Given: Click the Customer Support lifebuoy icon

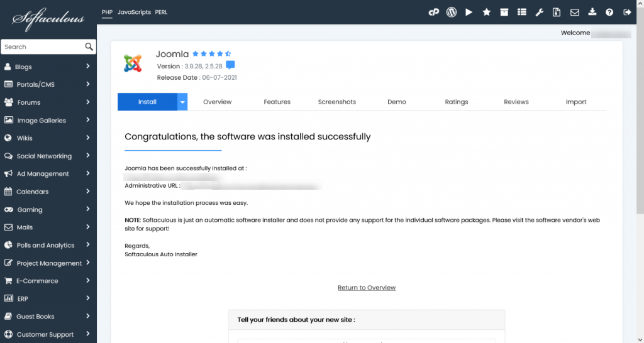Looking at the screenshot, I should (x=8, y=334).
